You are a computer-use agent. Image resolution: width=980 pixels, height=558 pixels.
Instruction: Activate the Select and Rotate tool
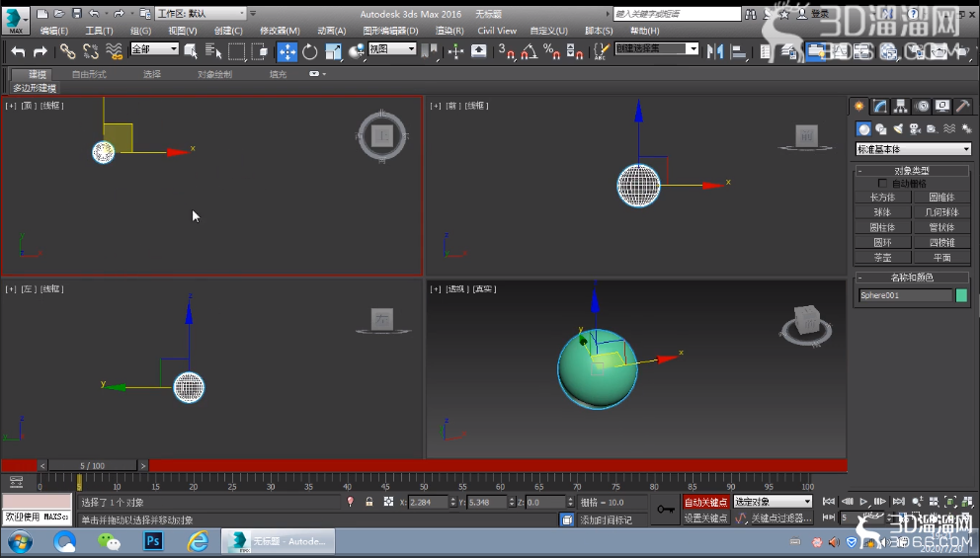(x=310, y=51)
